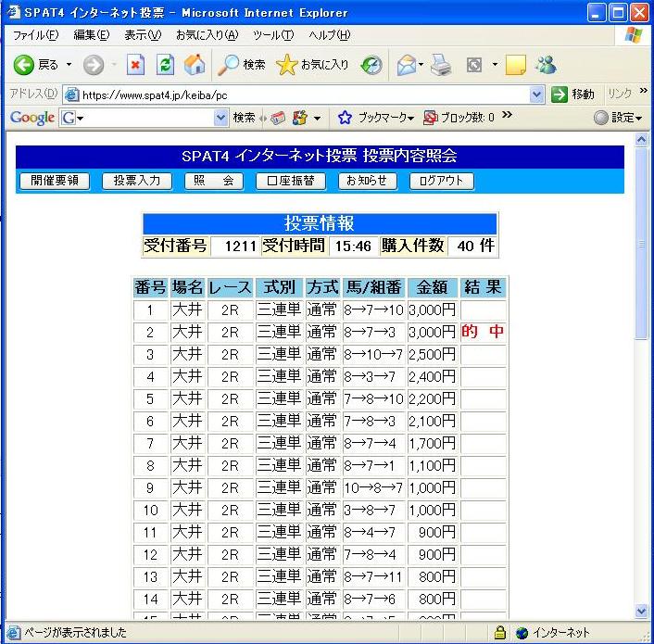
Task: Click the Google toolbar pencil-gear icon
Action: [300, 119]
